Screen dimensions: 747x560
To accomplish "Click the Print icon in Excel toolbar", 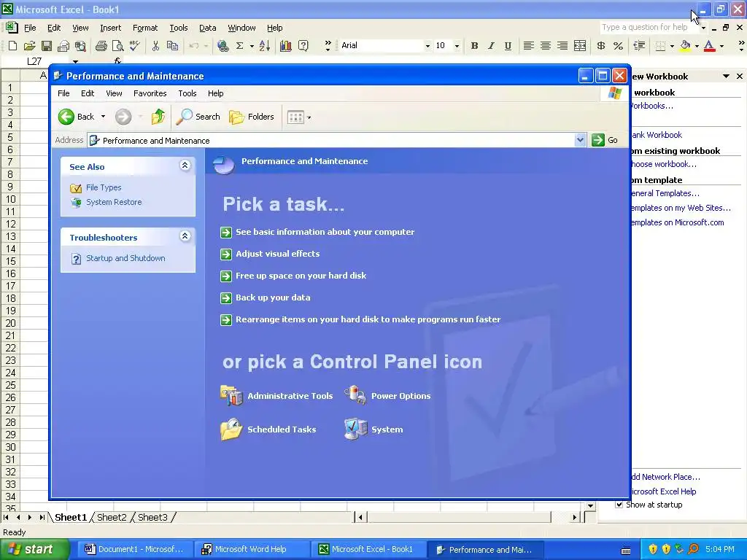I will point(101,46).
